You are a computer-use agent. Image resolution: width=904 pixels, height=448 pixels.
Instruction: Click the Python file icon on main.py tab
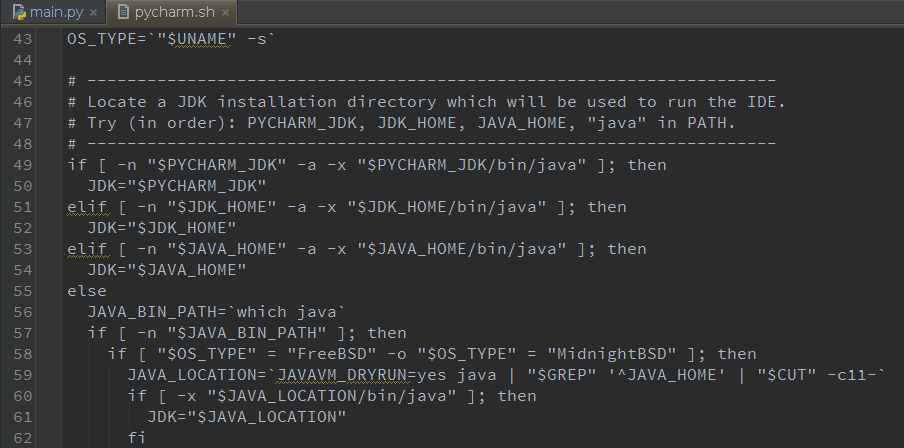tap(19, 12)
